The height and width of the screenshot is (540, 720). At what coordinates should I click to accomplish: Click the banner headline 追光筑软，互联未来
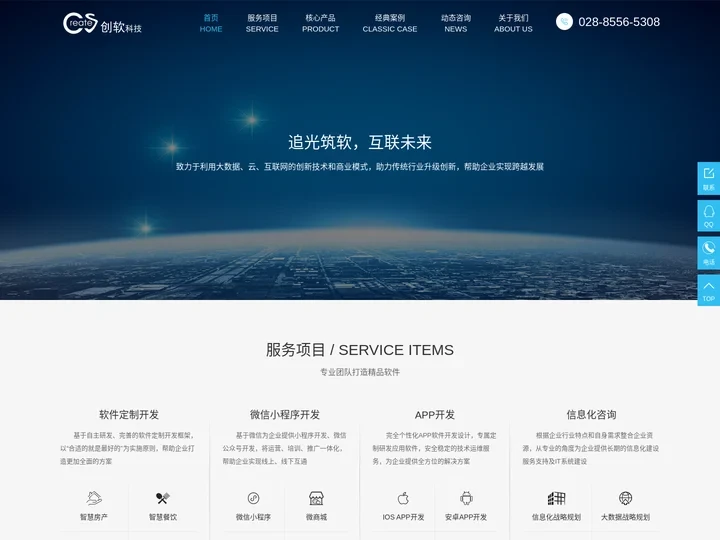tap(360, 142)
